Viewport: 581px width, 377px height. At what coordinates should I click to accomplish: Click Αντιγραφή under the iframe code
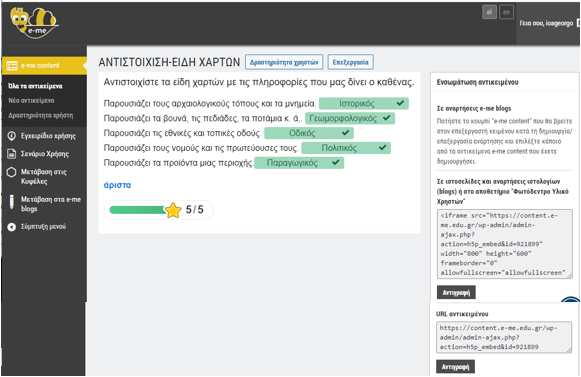[456, 292]
